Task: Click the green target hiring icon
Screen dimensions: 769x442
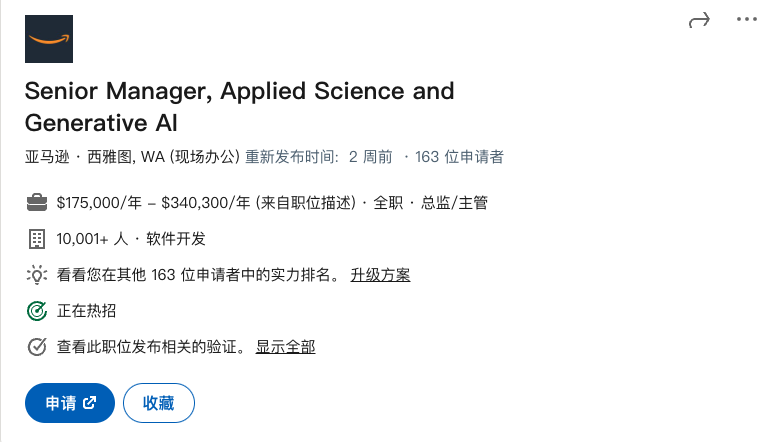Action: 37,311
